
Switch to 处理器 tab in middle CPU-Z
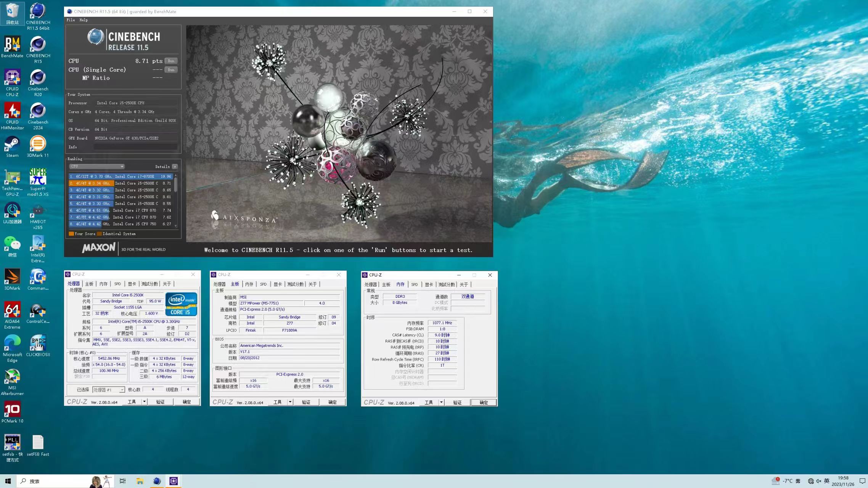point(219,284)
